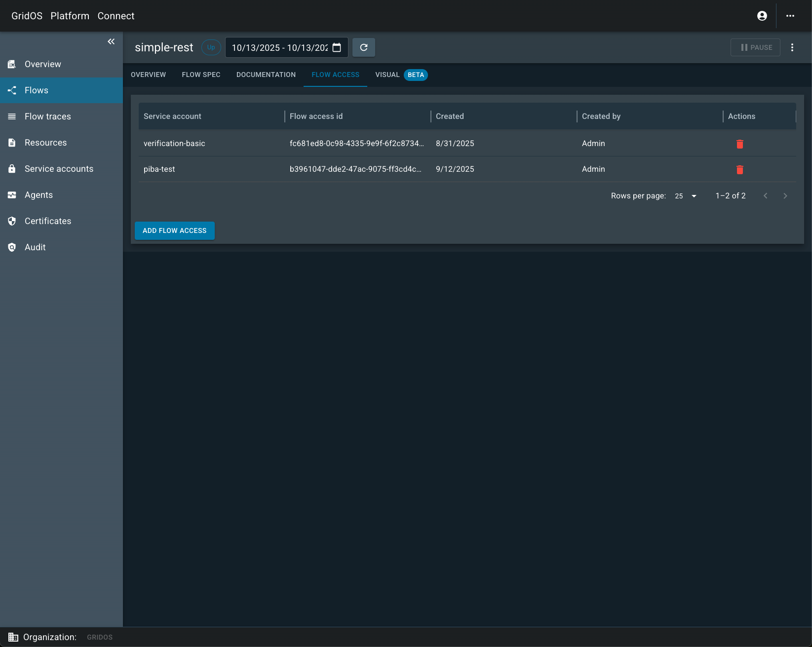Delete flow access for verification-basic
Image resolution: width=812 pixels, height=647 pixels.
[x=740, y=144]
